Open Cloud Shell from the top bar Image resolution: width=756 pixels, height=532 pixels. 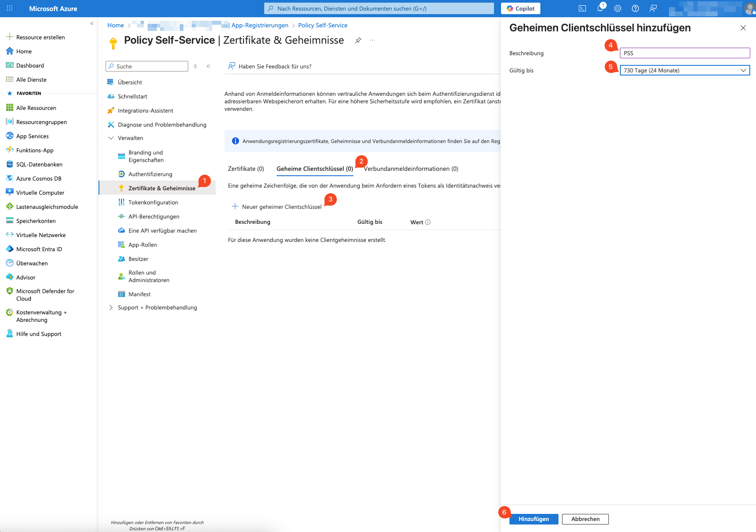pyautogui.click(x=582, y=8)
